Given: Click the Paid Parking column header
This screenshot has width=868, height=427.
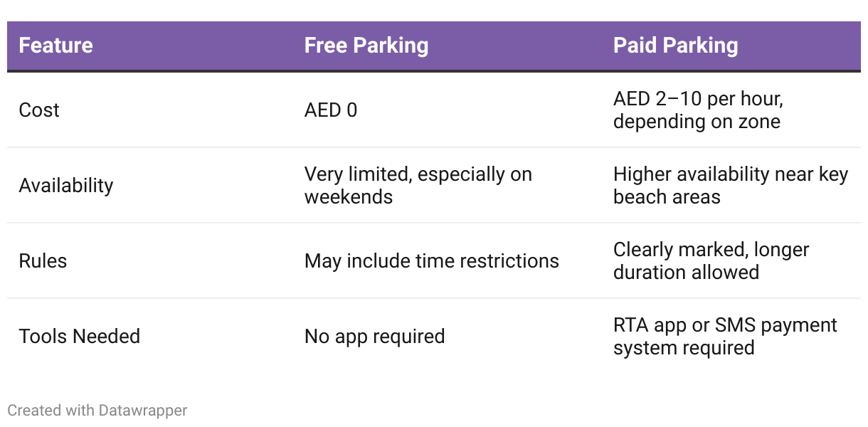Looking at the screenshot, I should tap(676, 46).
